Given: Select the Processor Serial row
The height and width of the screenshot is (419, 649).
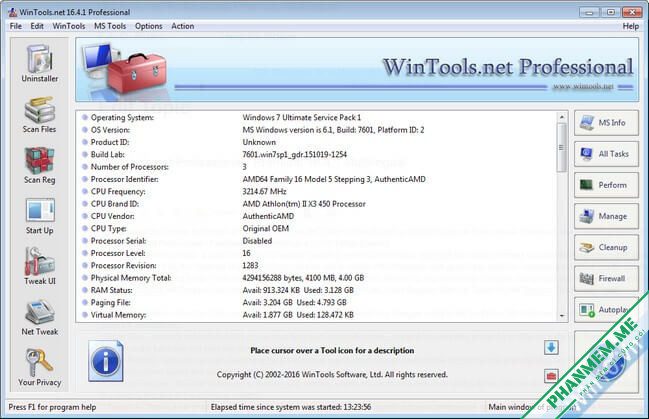Looking at the screenshot, I should [317, 241].
